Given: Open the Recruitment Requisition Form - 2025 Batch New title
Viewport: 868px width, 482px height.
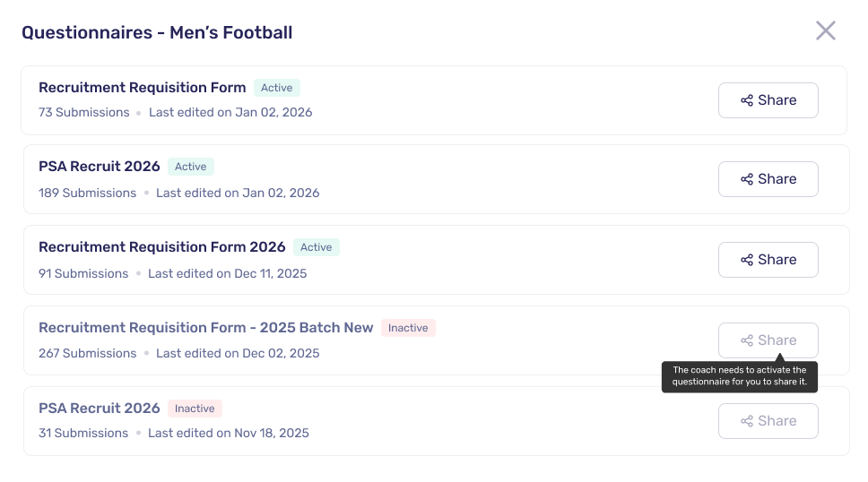Looking at the screenshot, I should 206,328.
